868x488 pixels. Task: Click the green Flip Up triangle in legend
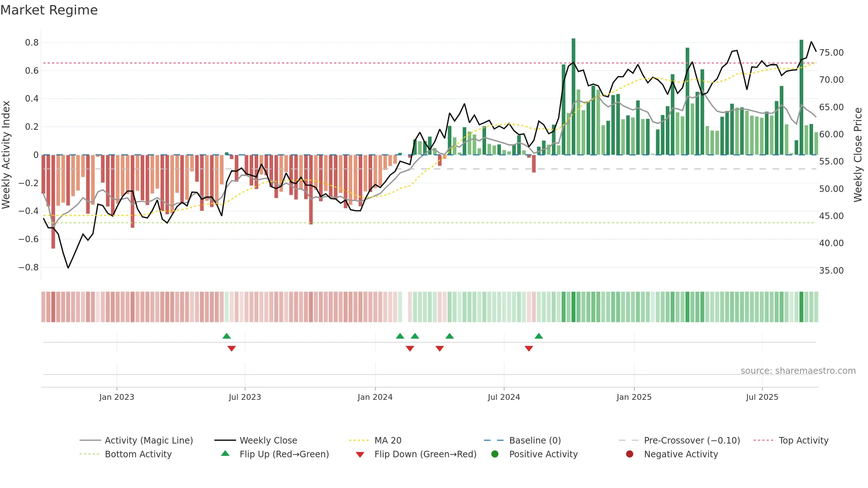[225, 453]
